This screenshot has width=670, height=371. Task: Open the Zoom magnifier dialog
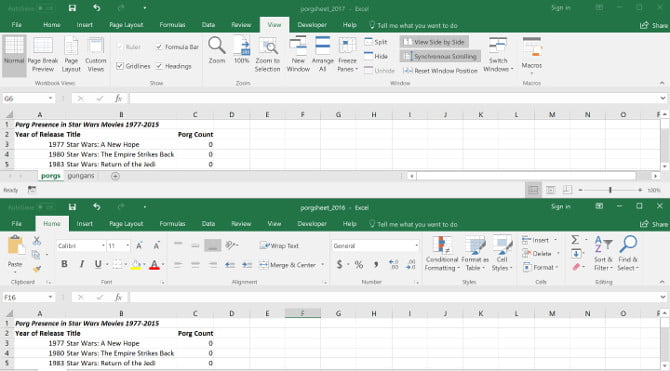coord(217,51)
